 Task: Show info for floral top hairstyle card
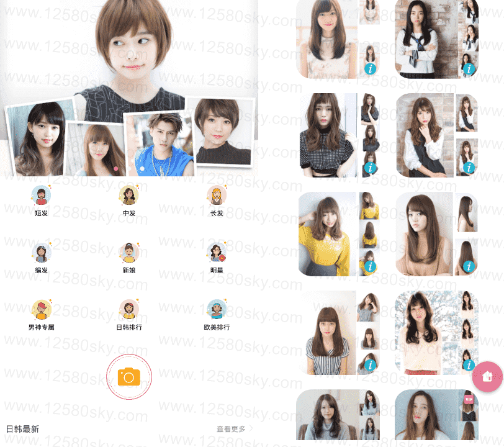coord(371,69)
